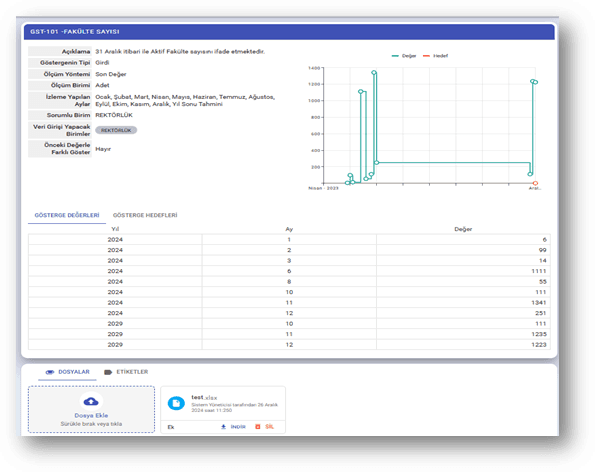Click the tag icon beside ETİKETLER
595x472 pixels.
pyautogui.click(x=108, y=372)
